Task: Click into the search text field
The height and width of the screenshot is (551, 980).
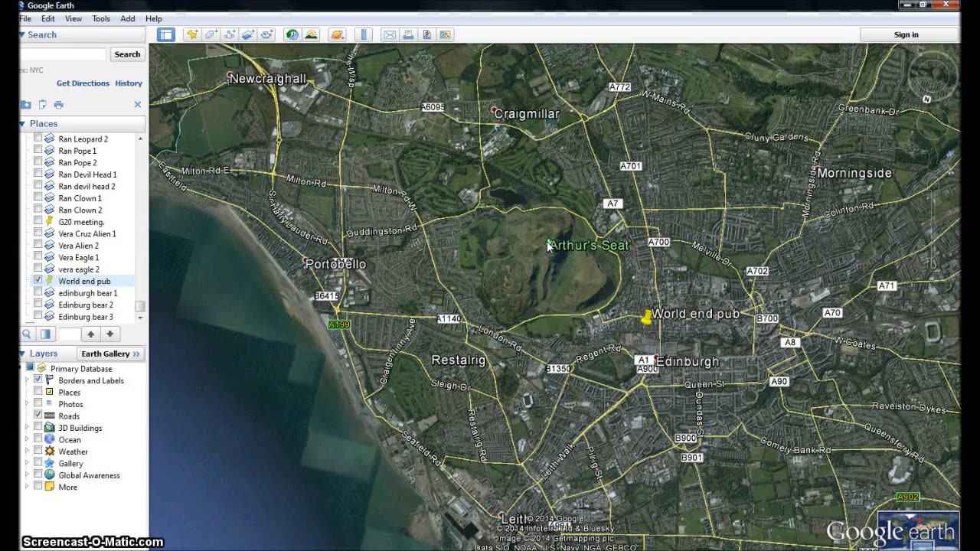Action: point(64,54)
